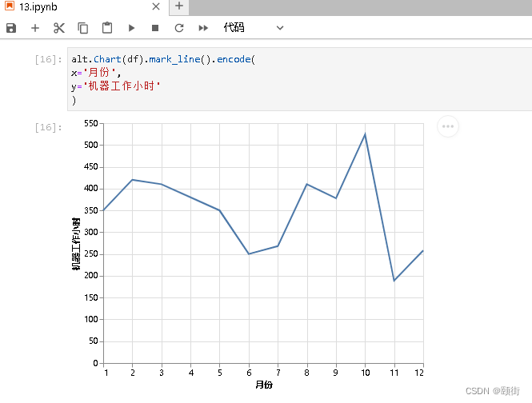Click the line peak at month 10
The height and width of the screenshot is (403, 532).
point(365,134)
